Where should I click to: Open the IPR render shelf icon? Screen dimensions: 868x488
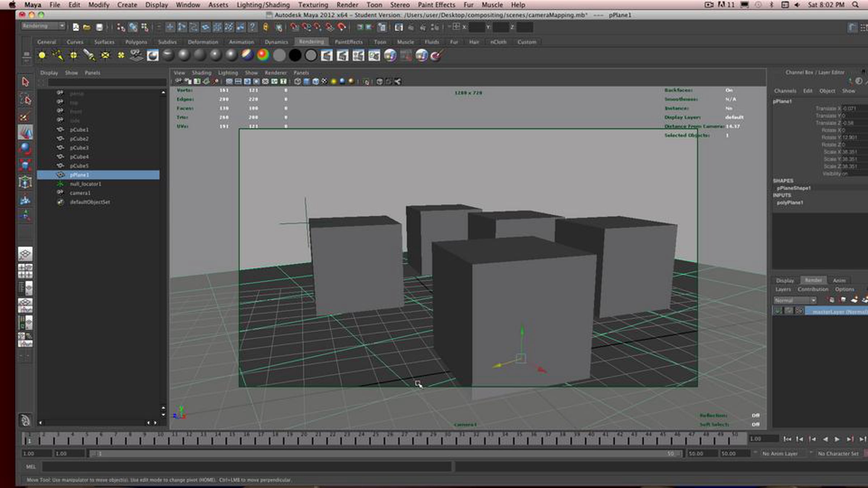(x=342, y=55)
